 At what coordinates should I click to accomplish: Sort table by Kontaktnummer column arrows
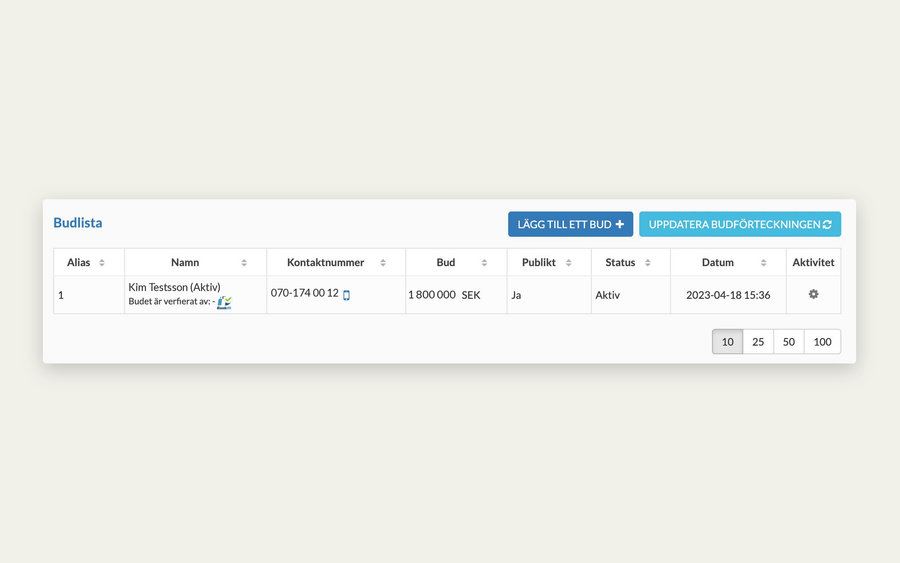(383, 262)
